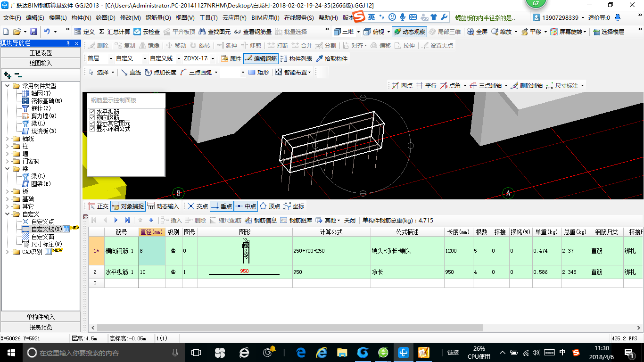Screen dimensions: 644x362
Task: Open the 自定义线 component type dropdown
Action: (179, 59)
